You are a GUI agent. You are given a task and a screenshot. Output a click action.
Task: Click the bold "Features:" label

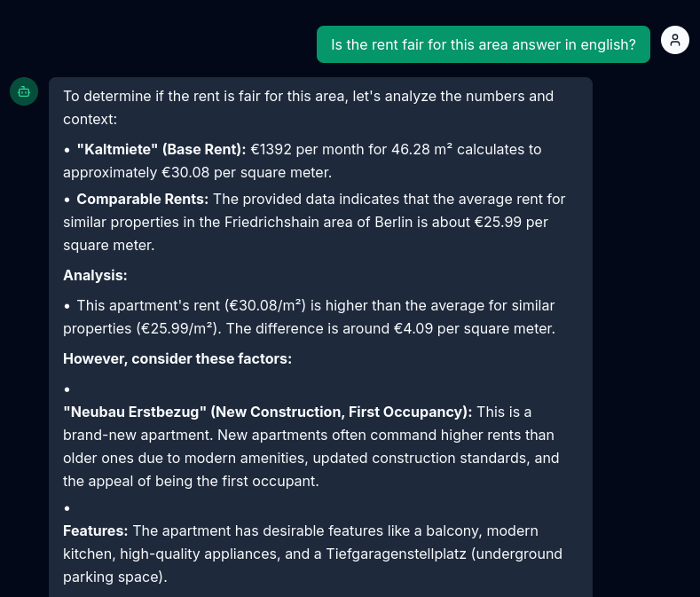click(x=95, y=530)
